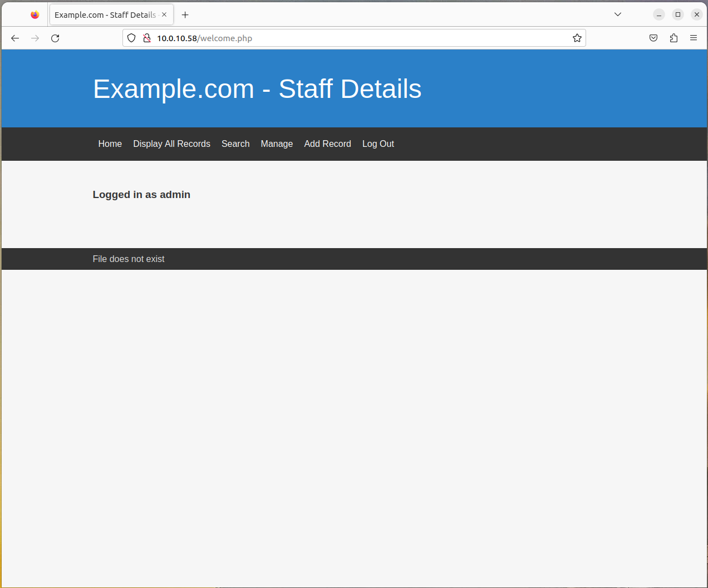Open the Extensions puzzle icon
The image size is (708, 588).
tap(673, 38)
